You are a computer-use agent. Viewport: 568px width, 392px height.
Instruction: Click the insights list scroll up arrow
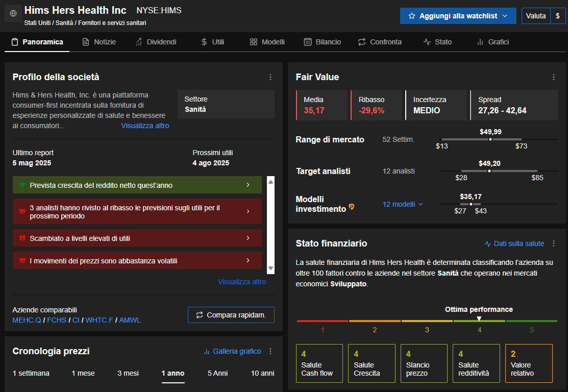tap(270, 182)
